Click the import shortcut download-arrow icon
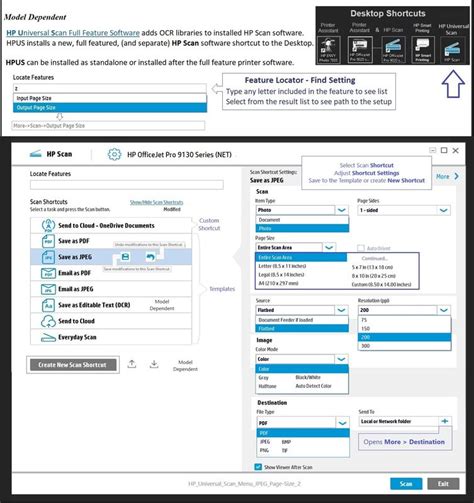The image size is (474, 503). click(154, 364)
